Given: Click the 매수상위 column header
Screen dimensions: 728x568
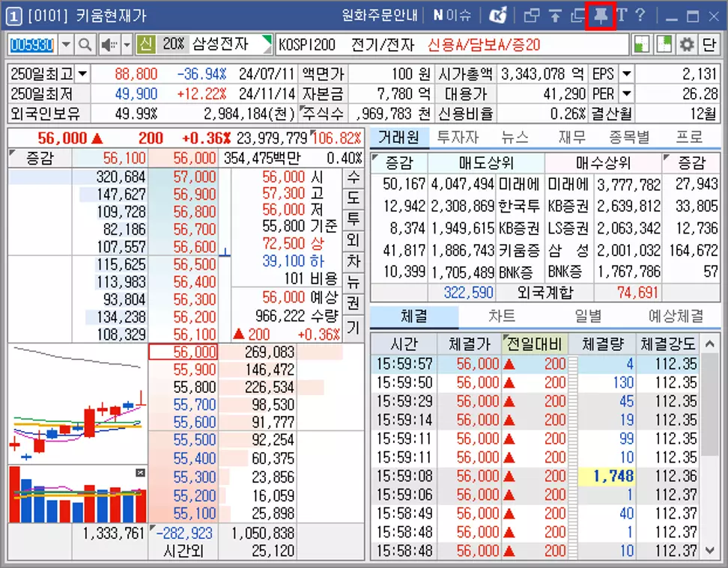Looking at the screenshot, I should [x=603, y=163].
